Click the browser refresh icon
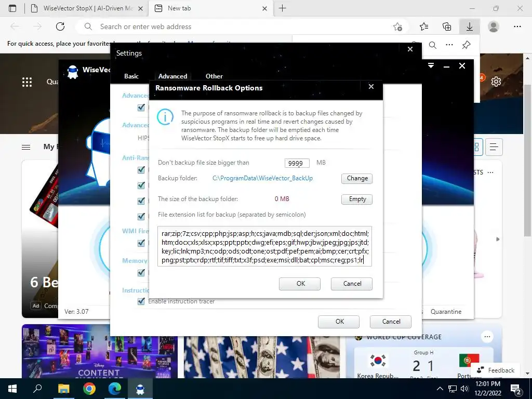532x399 pixels. coord(60,26)
